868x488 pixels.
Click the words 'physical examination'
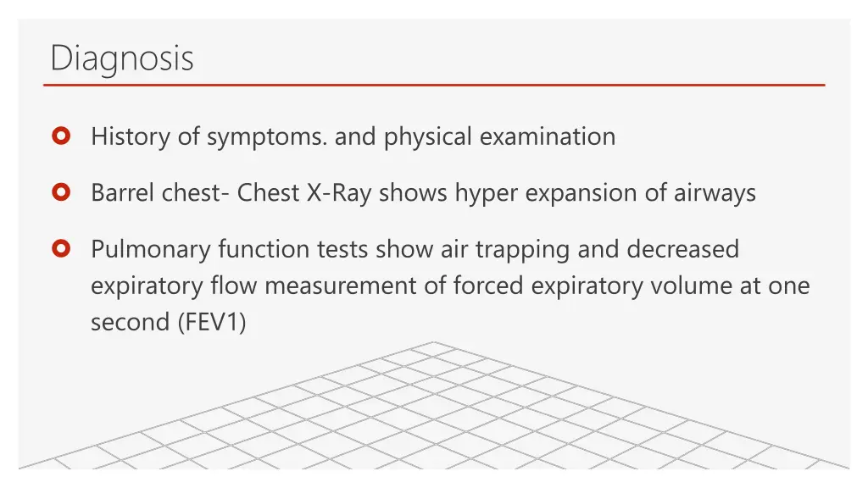click(x=499, y=136)
